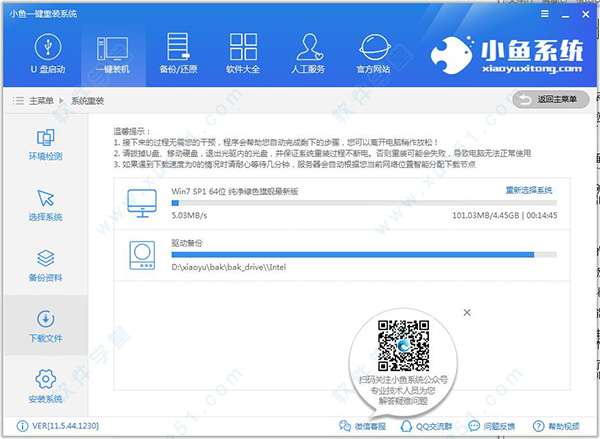Open 帮助视频 help link

point(556,426)
